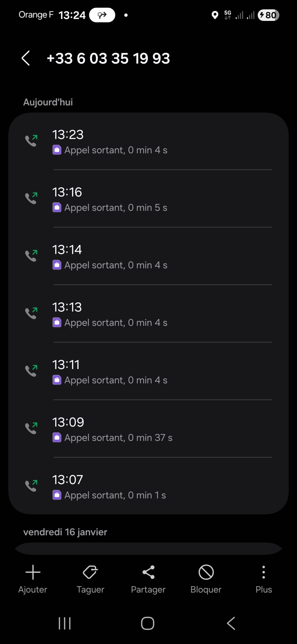Image resolution: width=297 pixels, height=644 pixels.
Task: Tap the call forwarding pill in status bar
Action: (x=102, y=15)
